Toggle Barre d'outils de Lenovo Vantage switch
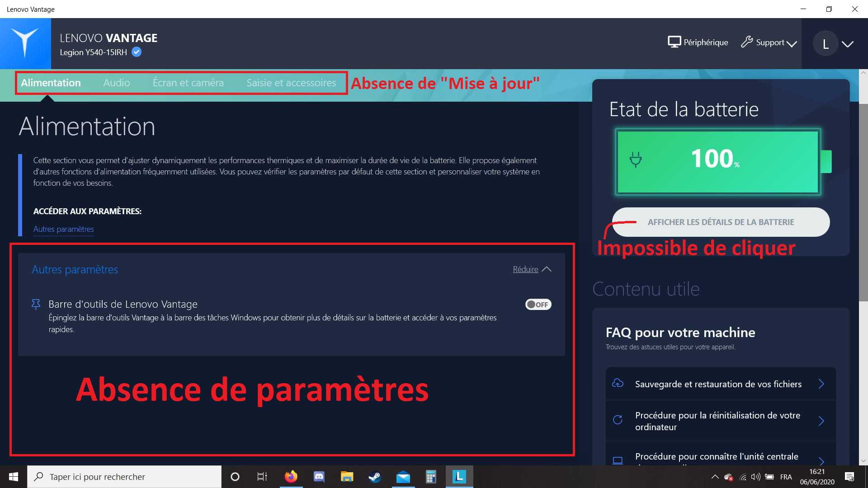The image size is (868, 488). 538,305
